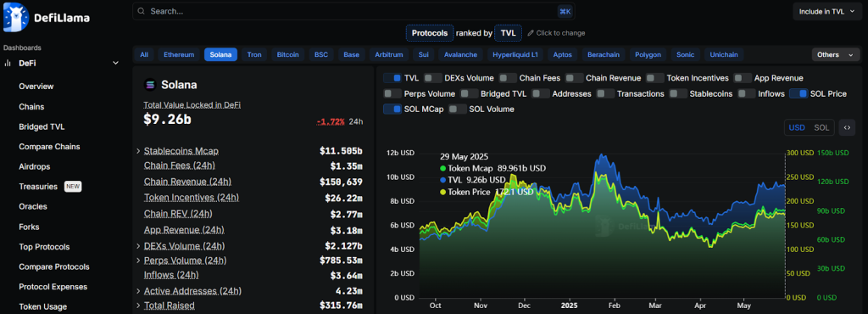868x314 pixels.
Task: Enable DEXs Volume on chart
Action: 432,78
